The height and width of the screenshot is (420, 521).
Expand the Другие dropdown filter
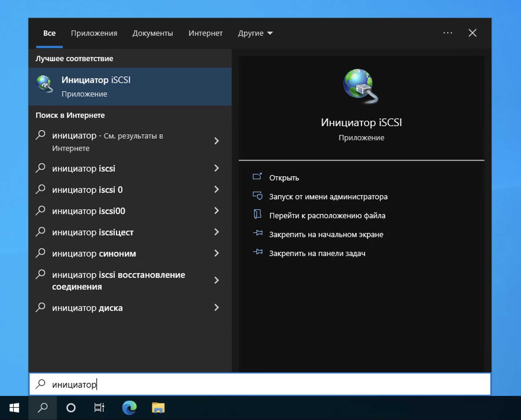coord(255,33)
